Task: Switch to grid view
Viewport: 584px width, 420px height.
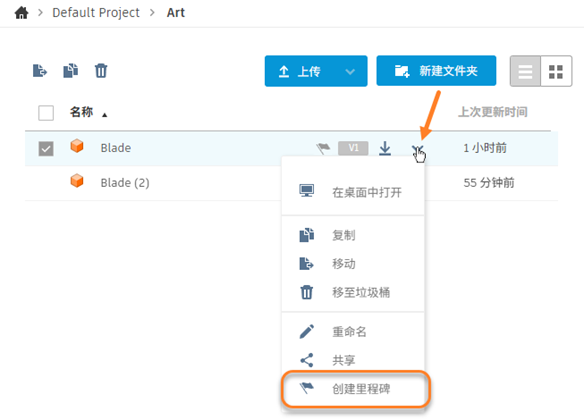Action: 556,71
